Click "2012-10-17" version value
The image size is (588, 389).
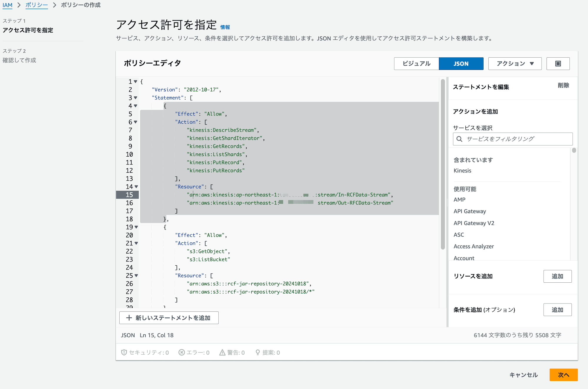tap(201, 90)
